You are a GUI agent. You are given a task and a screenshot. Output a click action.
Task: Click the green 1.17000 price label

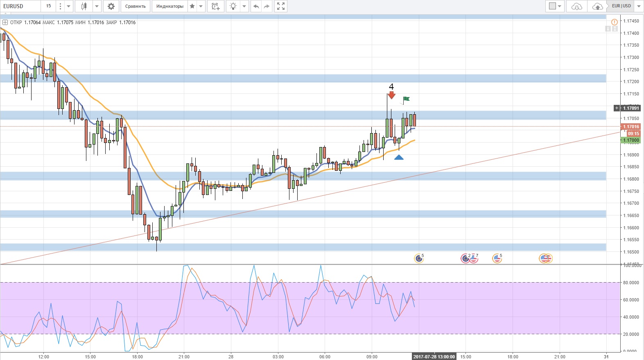(631, 140)
